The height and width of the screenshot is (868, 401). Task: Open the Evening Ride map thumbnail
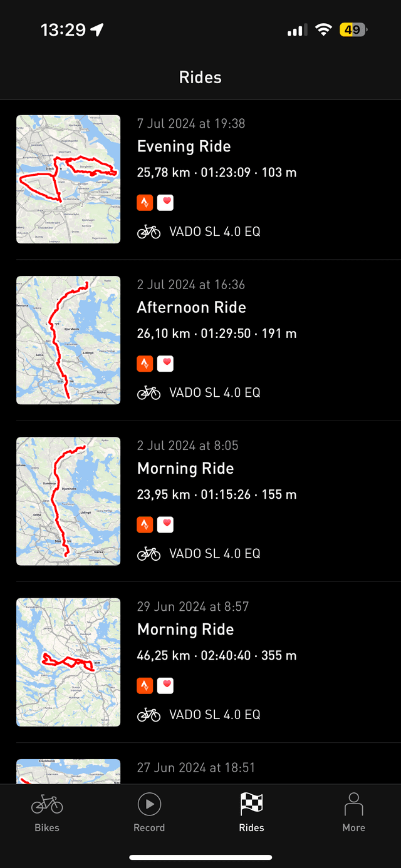[68, 179]
